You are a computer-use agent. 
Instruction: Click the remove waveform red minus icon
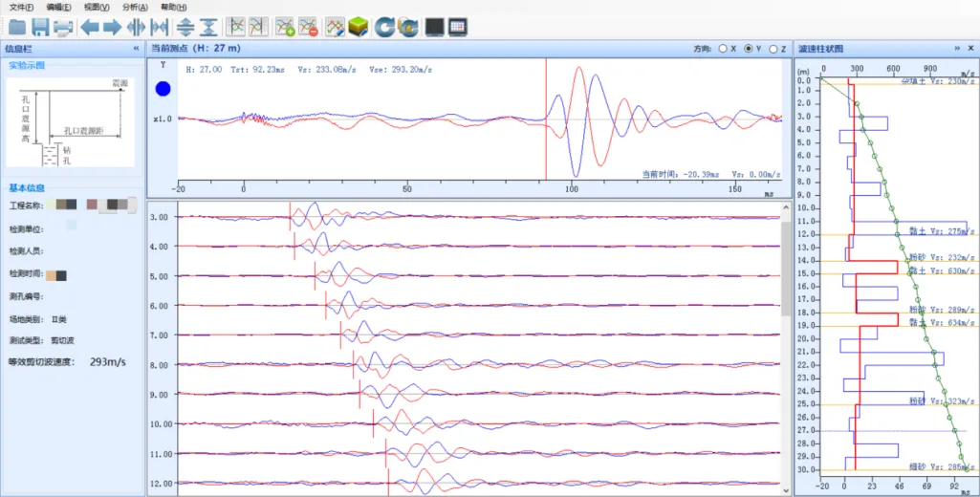click(308, 27)
